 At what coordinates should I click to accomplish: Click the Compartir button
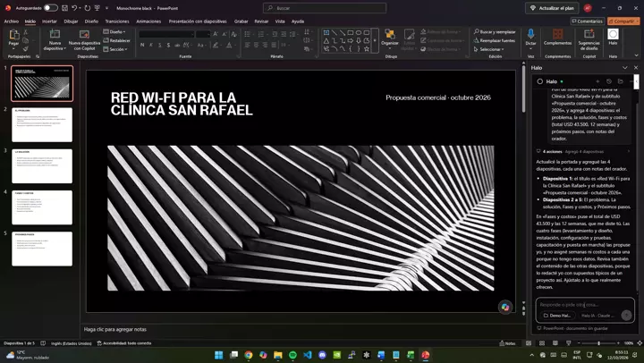623,21
